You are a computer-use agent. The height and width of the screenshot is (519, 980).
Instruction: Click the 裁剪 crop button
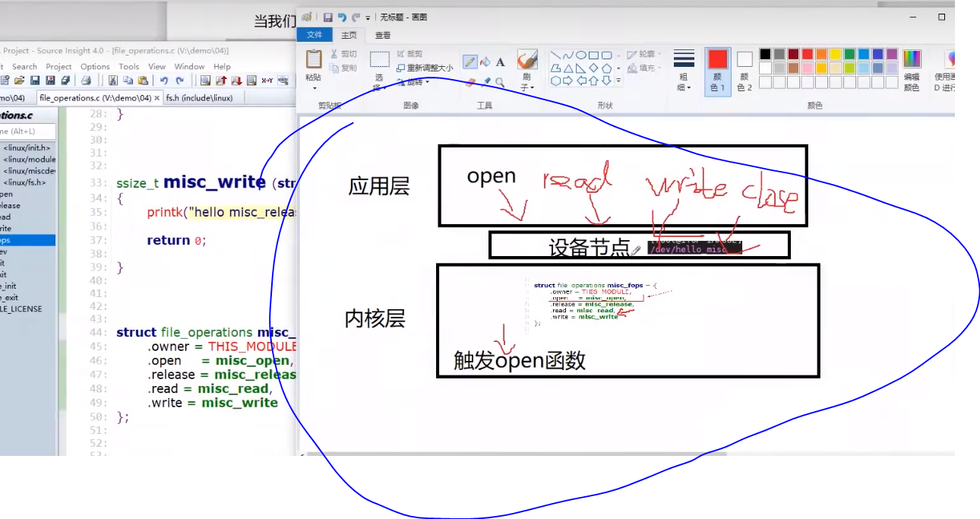pyautogui.click(x=409, y=54)
